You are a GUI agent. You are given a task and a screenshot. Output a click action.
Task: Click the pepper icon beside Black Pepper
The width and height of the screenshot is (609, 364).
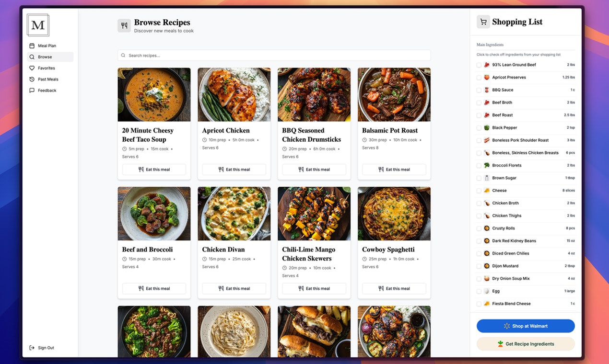[x=487, y=128]
